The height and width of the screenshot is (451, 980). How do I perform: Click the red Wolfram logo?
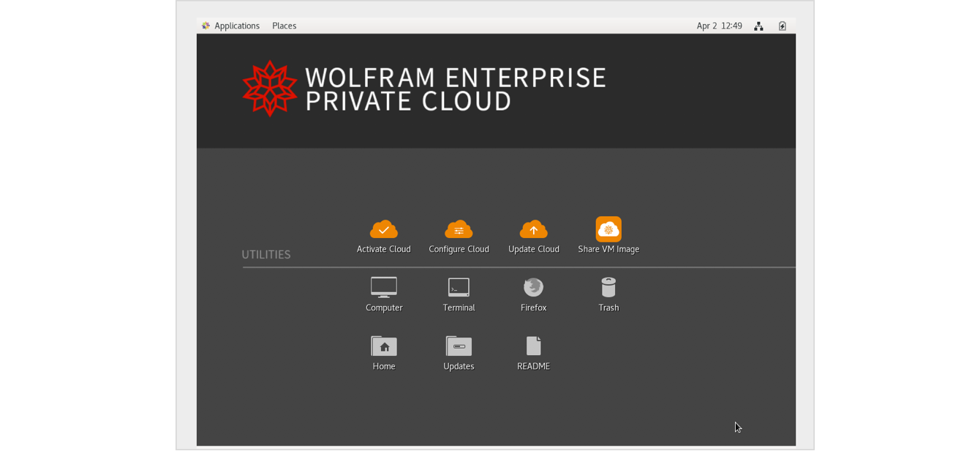pyautogui.click(x=270, y=89)
